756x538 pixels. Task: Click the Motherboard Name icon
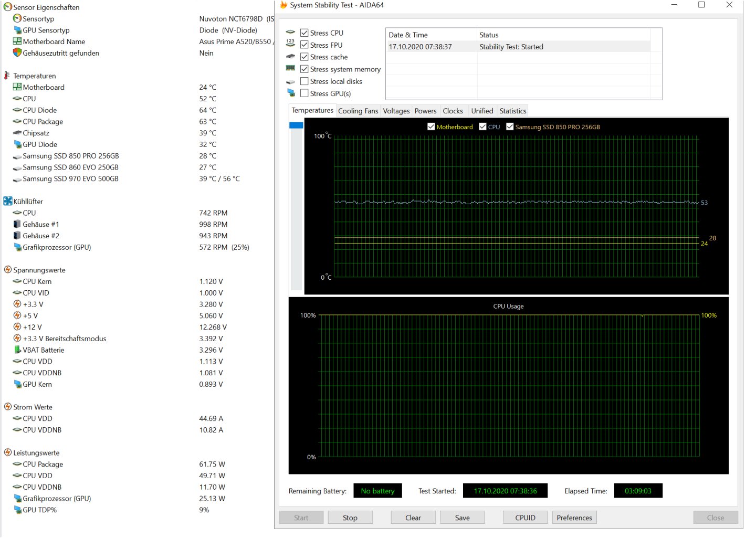[17, 41]
